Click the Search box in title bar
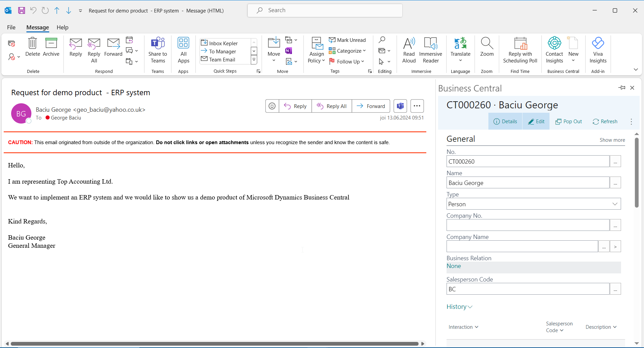Screen dimensions: 644x348 (325, 10)
